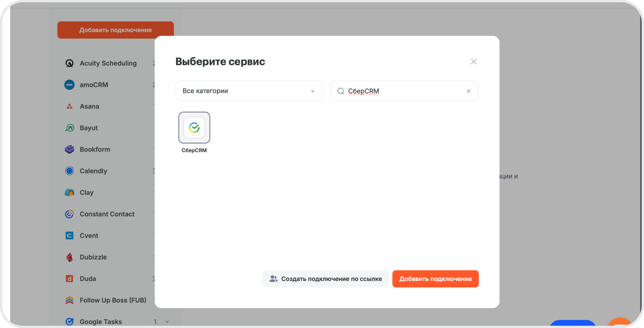644x328 pixels.
Task: Click the Bayut icon in list
Action: pyautogui.click(x=69, y=128)
